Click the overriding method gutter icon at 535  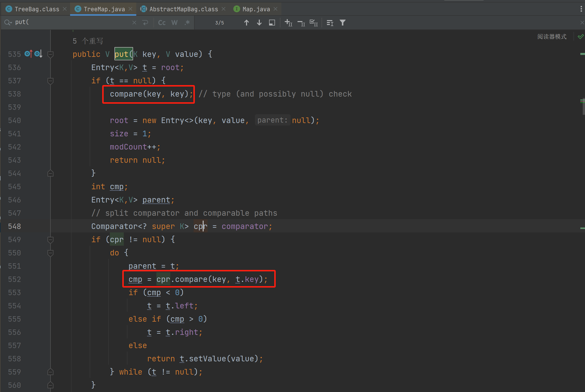pyautogui.click(x=28, y=54)
